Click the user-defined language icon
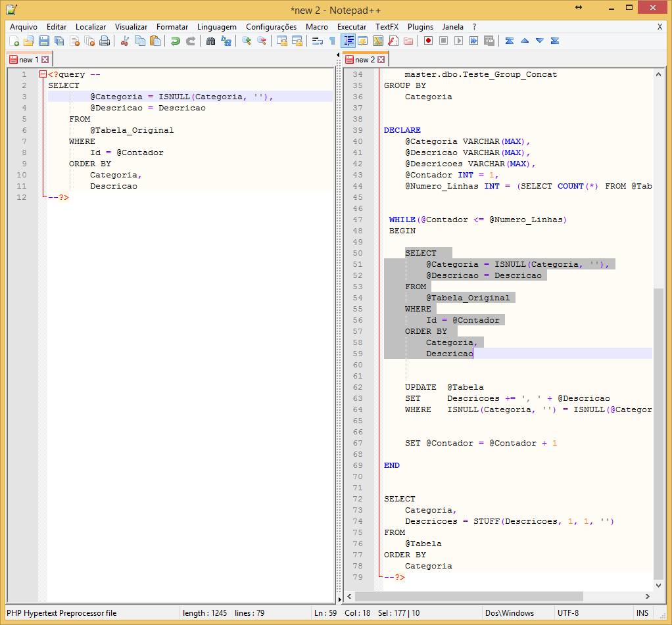The image size is (672, 625). pos(362,41)
